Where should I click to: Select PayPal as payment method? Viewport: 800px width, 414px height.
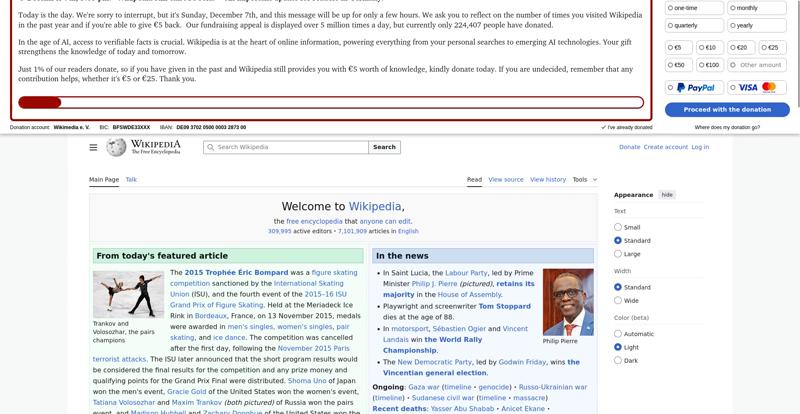click(x=694, y=88)
